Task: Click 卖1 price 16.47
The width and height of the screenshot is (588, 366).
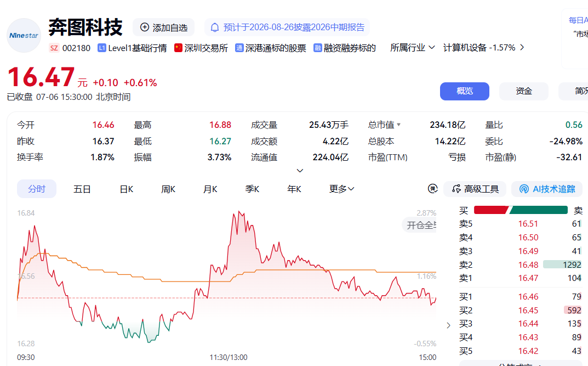Action: click(528, 278)
